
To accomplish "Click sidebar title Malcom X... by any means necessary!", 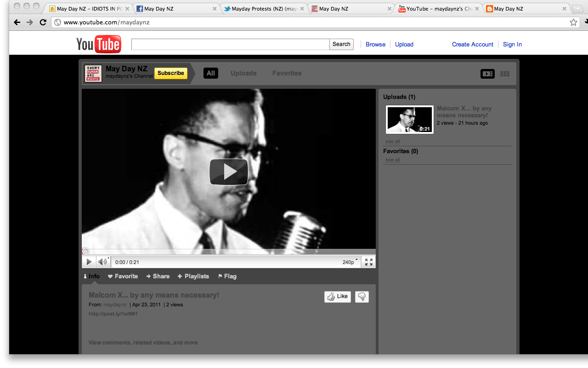I will 464,112.
